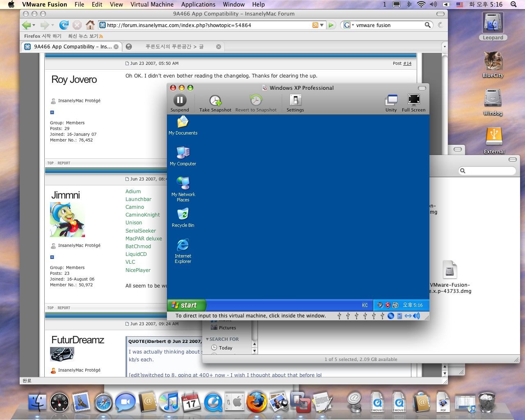Click the Finder window search field
Viewport: 525px width, 420px height.
tap(487, 171)
